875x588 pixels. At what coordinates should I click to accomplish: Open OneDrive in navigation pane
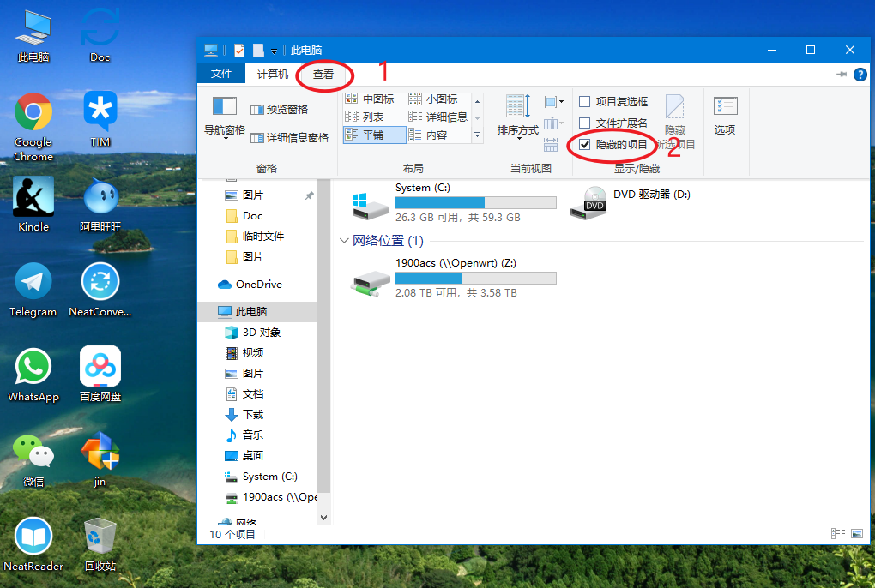(250, 285)
